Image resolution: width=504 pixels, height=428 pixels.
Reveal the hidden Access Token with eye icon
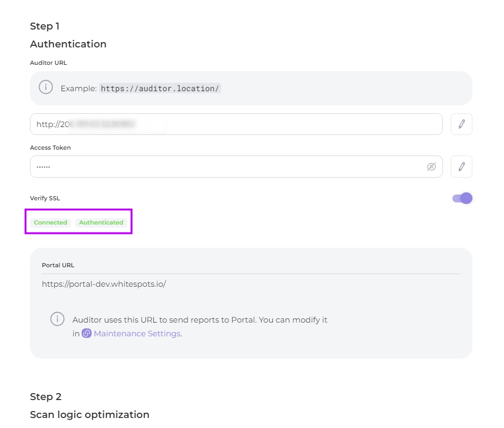[431, 167]
